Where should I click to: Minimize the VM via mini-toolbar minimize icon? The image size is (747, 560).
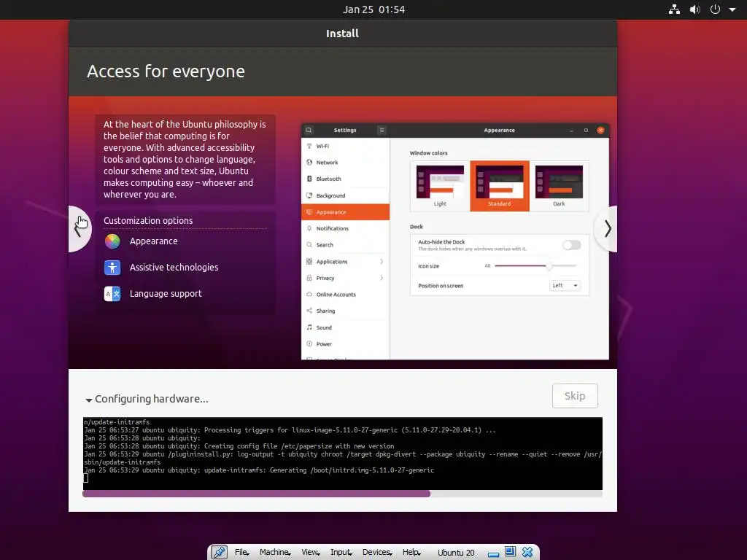pos(494,553)
